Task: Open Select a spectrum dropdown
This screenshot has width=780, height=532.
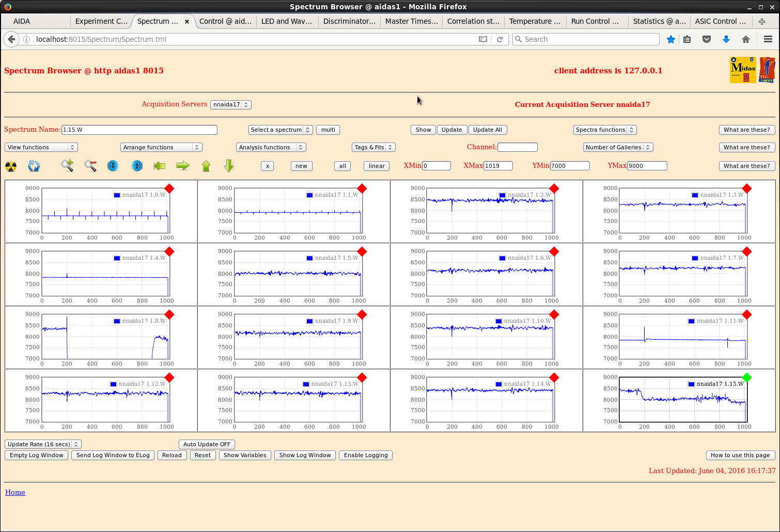Action: [280, 130]
